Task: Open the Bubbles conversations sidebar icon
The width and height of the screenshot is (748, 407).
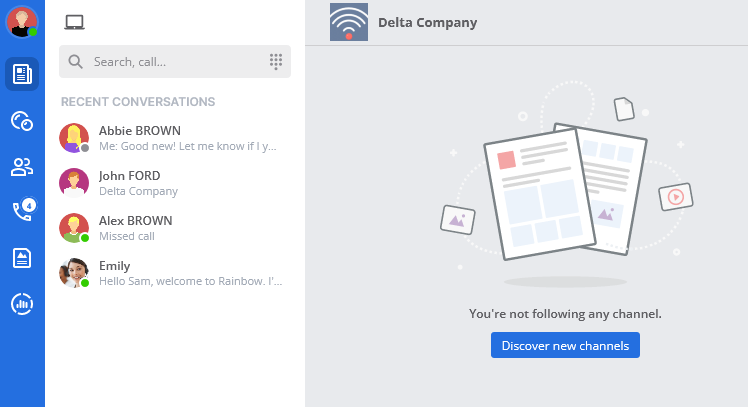Action: [22, 121]
